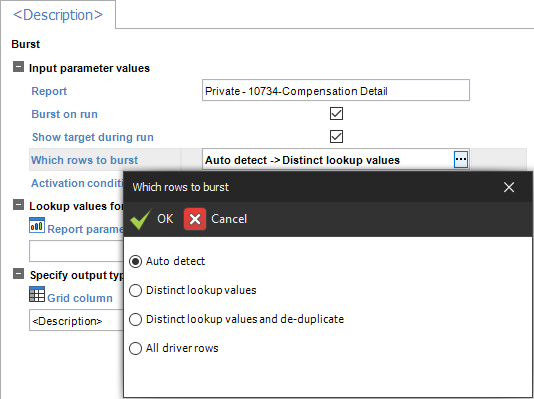
Task: Uncheck Show target during run
Action: (x=336, y=137)
